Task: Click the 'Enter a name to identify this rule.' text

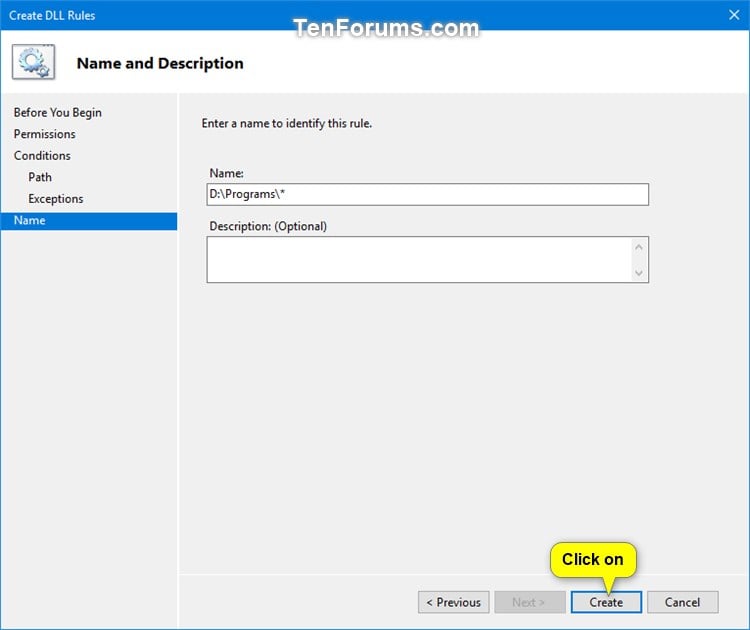Action: coord(287,123)
